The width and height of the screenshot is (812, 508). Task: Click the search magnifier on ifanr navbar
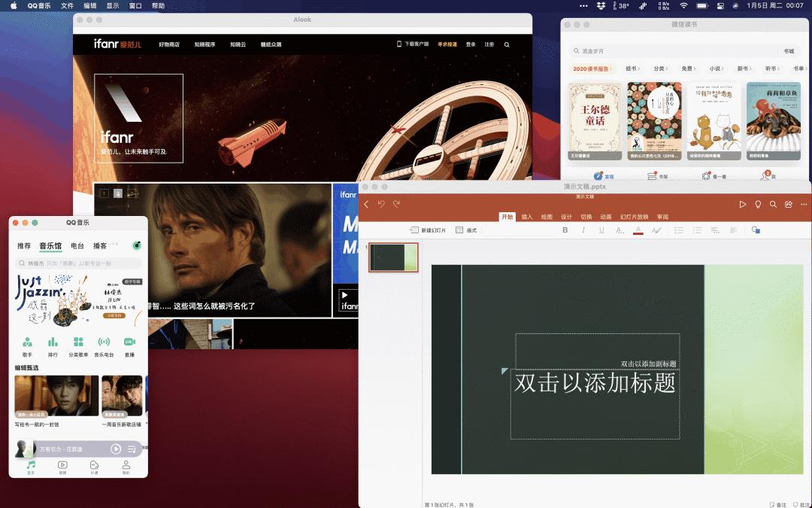507,44
